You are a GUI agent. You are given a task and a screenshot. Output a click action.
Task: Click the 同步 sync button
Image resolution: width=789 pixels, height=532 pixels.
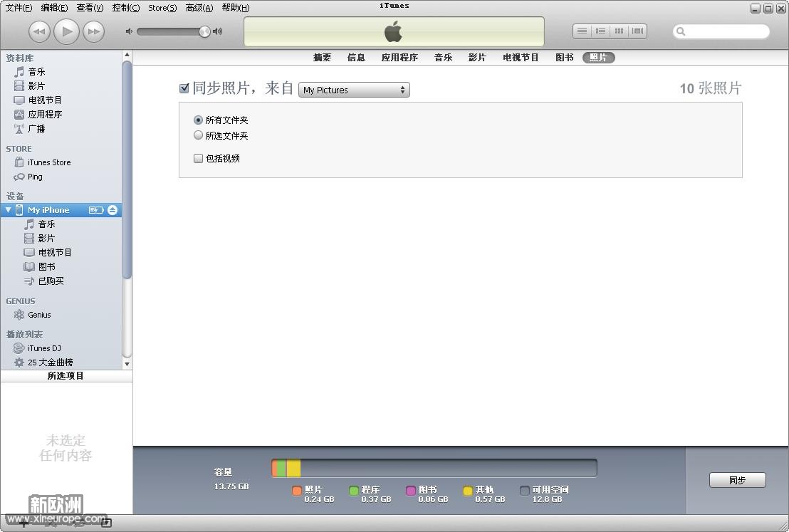(738, 480)
